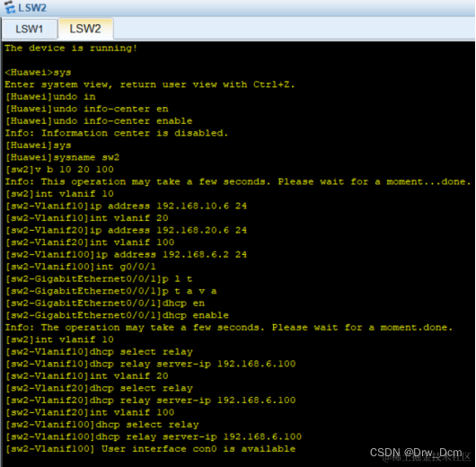Click the line 'The device is running!'
This screenshot has height=467, width=476.
tap(71, 48)
